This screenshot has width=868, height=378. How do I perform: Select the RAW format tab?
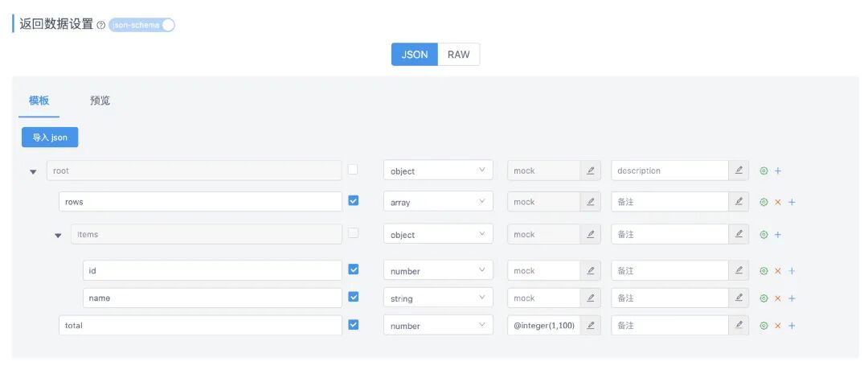pyautogui.click(x=459, y=55)
